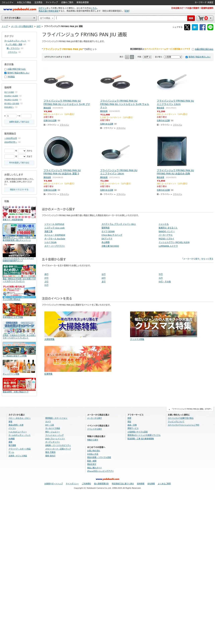Open the shopping cart icon
215x644 pixels.
click(201, 18)
